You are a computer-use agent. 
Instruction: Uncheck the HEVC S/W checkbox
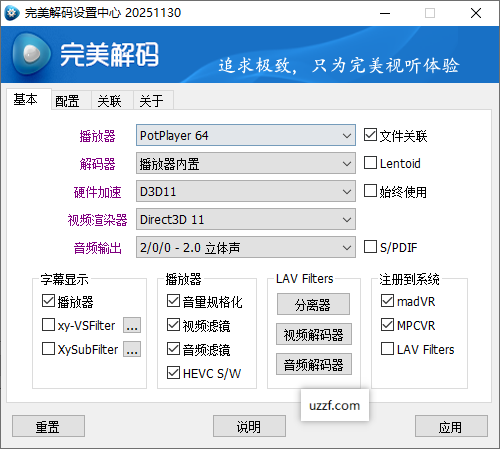173,373
